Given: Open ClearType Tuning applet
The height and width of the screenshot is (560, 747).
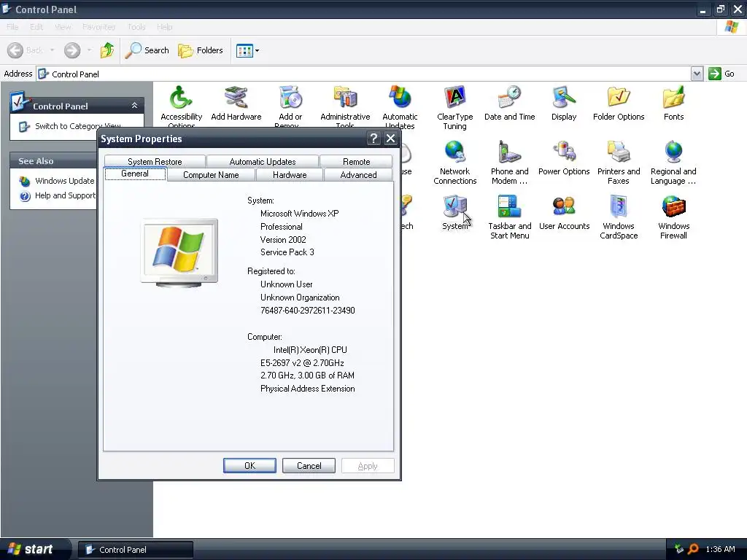Looking at the screenshot, I should (x=455, y=108).
